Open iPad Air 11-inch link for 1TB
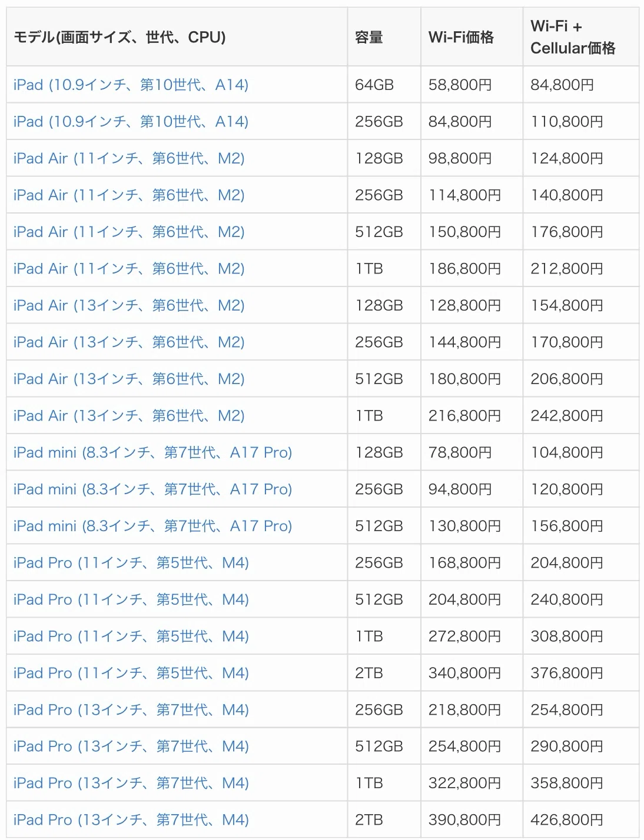The image size is (644, 840). pos(129,269)
